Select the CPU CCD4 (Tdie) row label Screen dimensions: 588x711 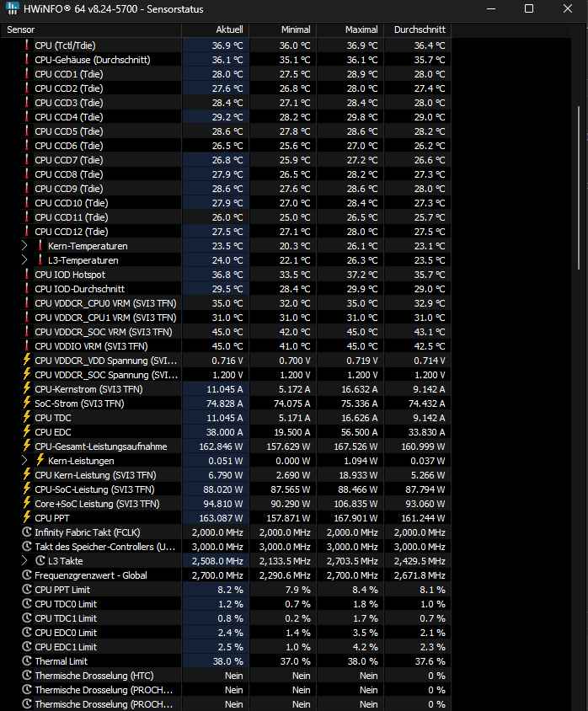coord(69,117)
